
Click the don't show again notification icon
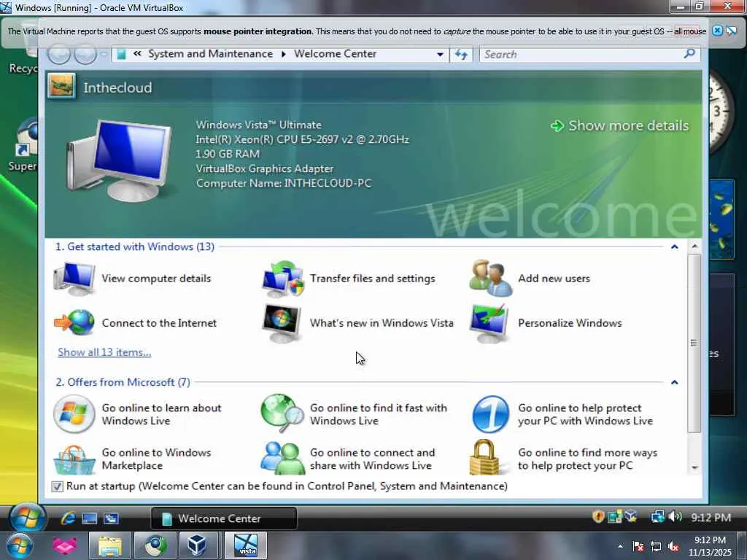point(731,31)
